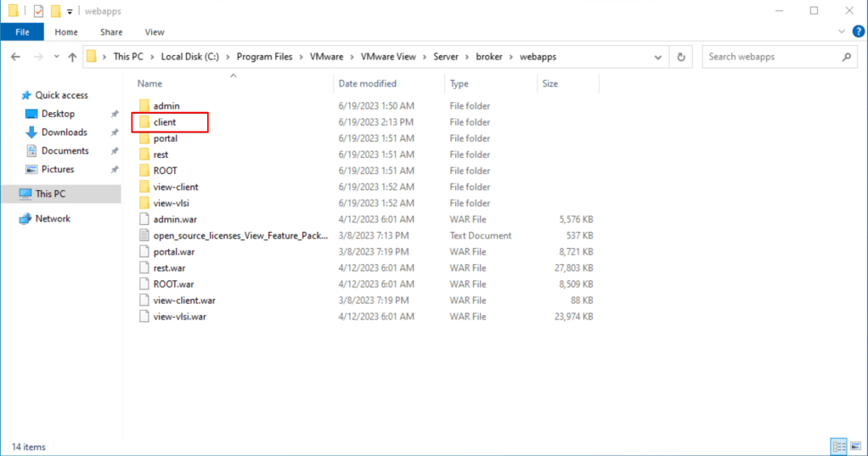Viewport: 868px width, 456px height.
Task: Click the search magnifier icon
Action: coord(846,57)
